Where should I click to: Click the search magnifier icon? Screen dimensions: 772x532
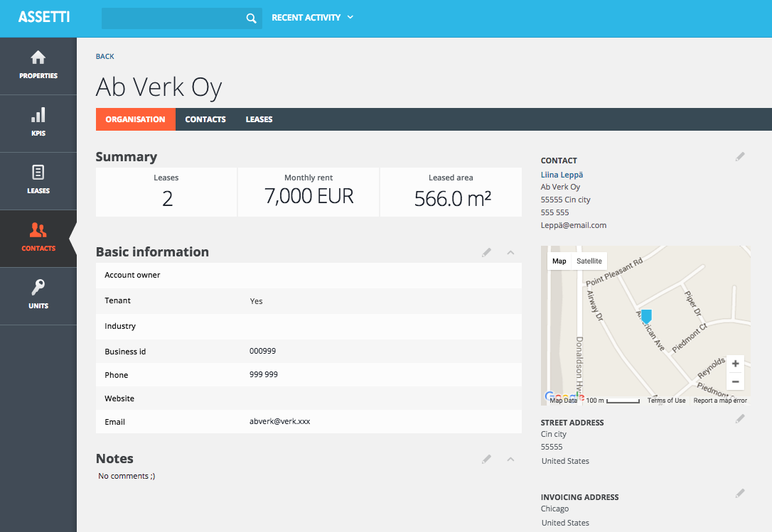[251, 18]
